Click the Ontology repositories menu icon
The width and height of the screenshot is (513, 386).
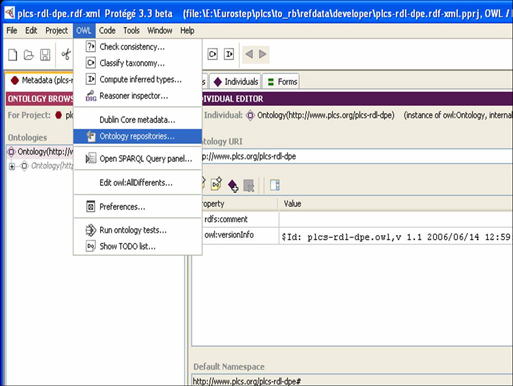pos(91,136)
